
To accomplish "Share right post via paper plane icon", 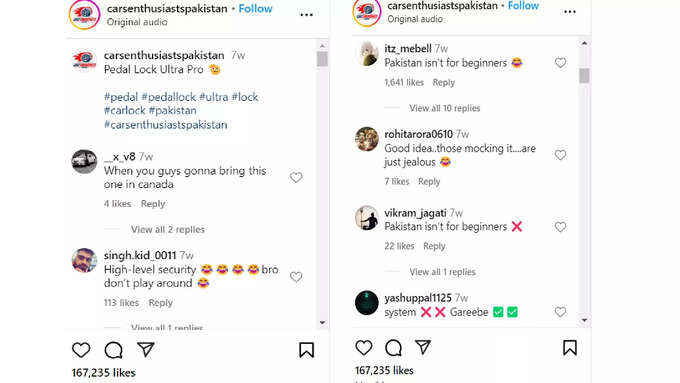I will (423, 347).
